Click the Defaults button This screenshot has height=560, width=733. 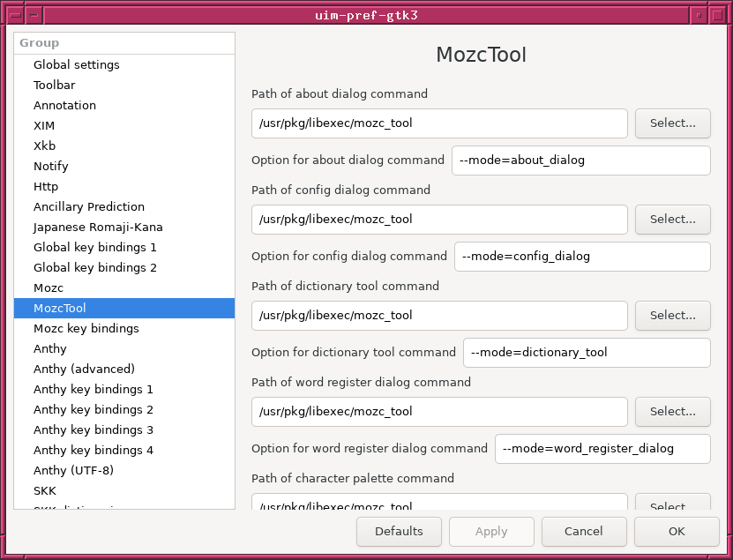tap(399, 532)
